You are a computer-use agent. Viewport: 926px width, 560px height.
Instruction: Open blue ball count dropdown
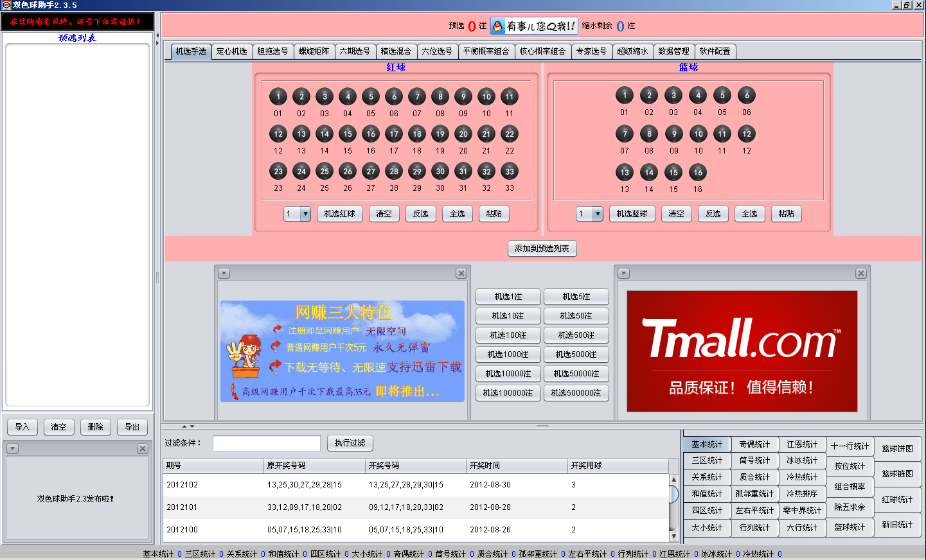click(x=598, y=214)
